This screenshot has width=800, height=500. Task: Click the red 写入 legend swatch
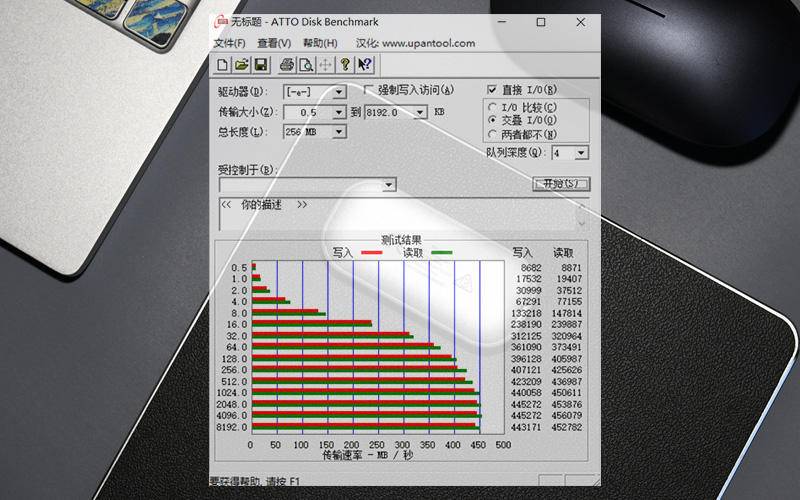click(371, 253)
